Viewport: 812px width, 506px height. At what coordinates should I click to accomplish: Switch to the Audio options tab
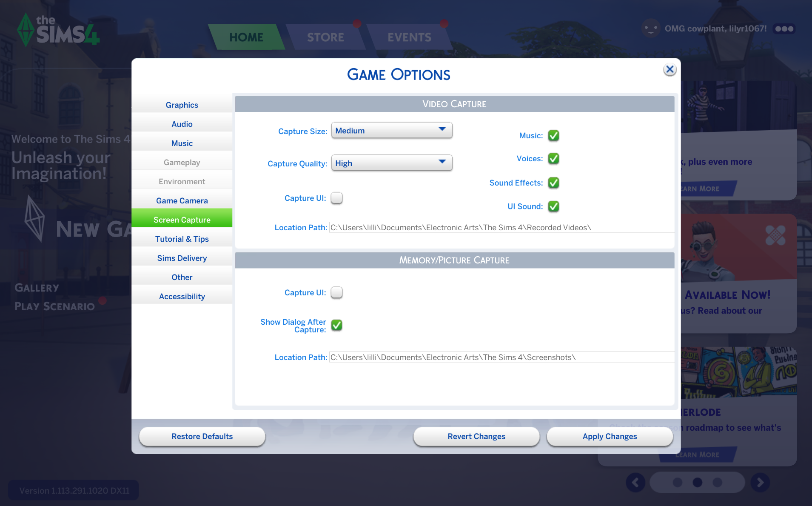[x=182, y=124]
